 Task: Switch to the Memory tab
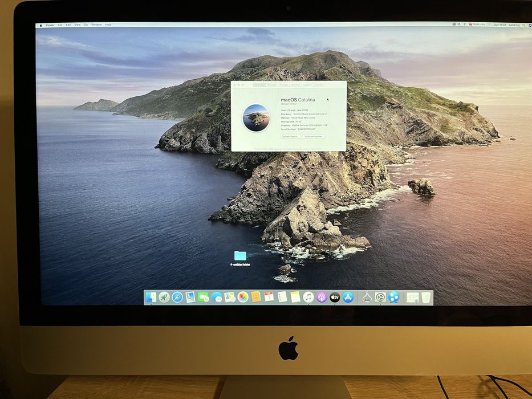coord(295,85)
